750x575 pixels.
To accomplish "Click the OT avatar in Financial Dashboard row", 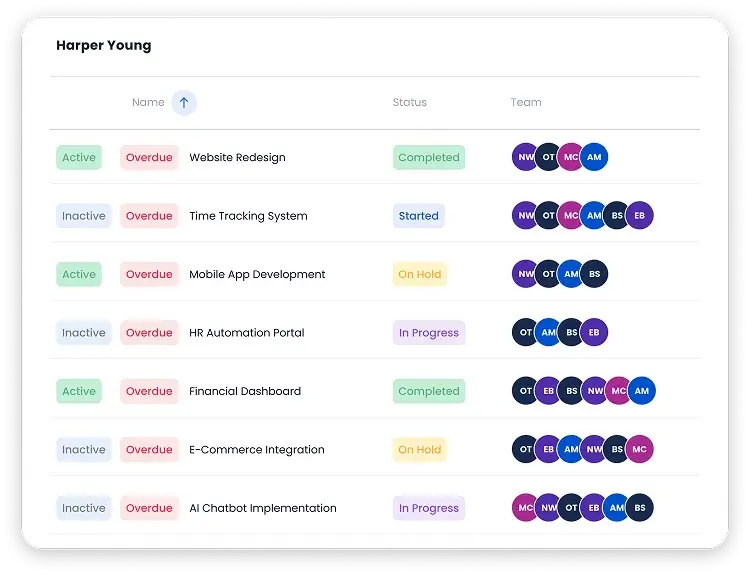I will [525, 391].
